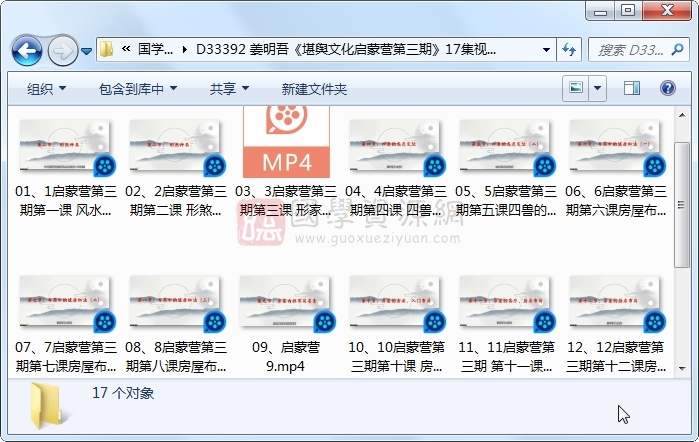
Task: Click the vertical scrollbar thumb
Action: 682,205
